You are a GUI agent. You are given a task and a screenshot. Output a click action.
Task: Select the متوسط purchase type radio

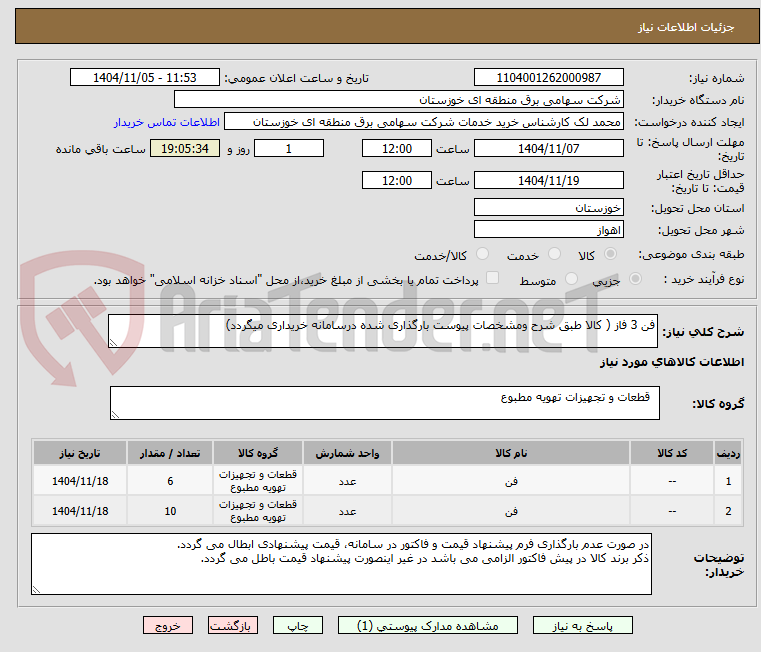pyautogui.click(x=572, y=279)
